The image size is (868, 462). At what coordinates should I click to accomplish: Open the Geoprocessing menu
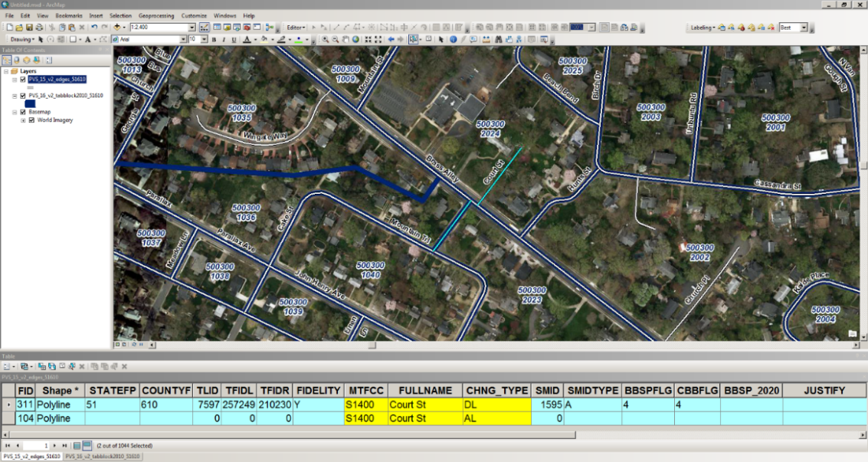(156, 15)
